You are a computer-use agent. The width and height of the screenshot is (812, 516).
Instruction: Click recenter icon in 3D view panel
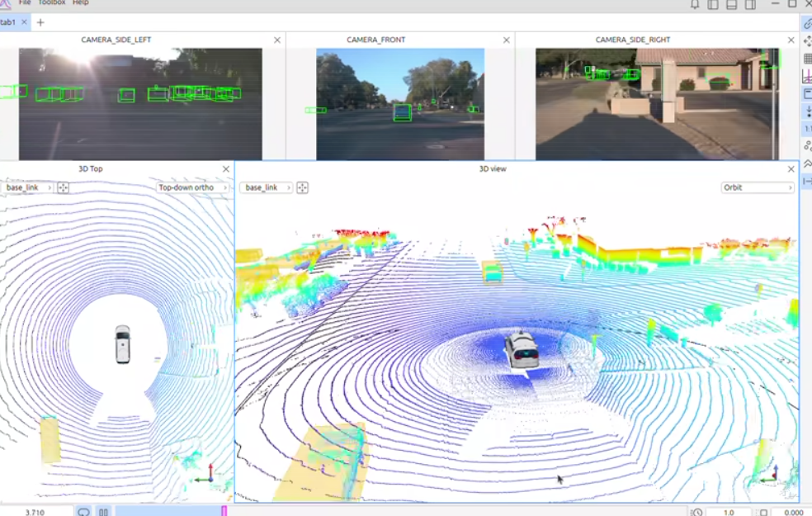(x=302, y=187)
